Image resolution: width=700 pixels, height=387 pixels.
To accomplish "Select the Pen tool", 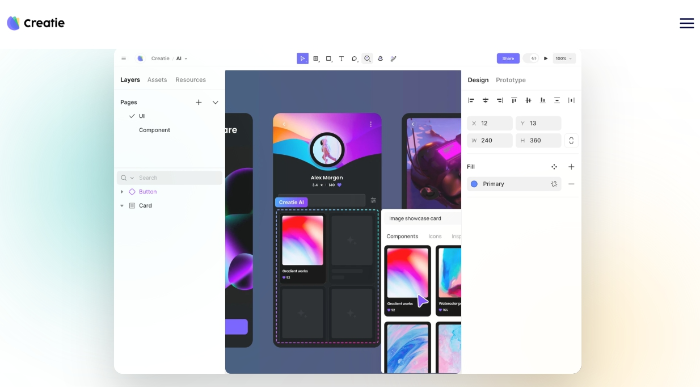I will point(354,58).
